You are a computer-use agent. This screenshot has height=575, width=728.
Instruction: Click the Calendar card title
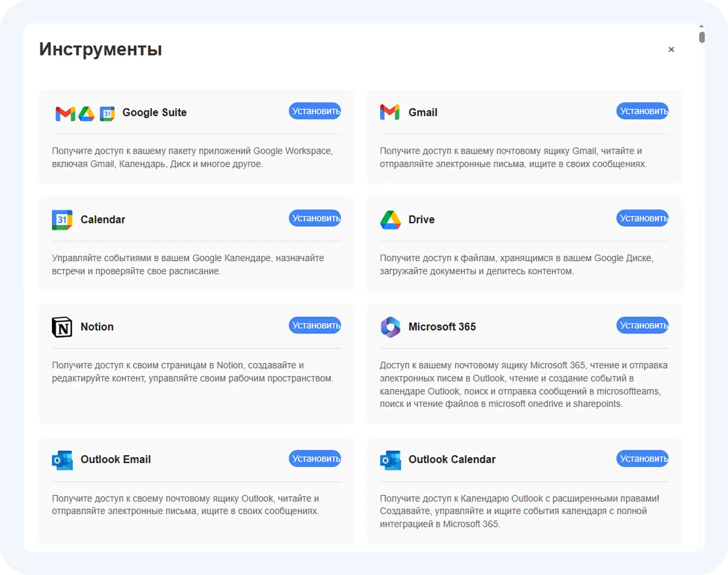click(103, 220)
